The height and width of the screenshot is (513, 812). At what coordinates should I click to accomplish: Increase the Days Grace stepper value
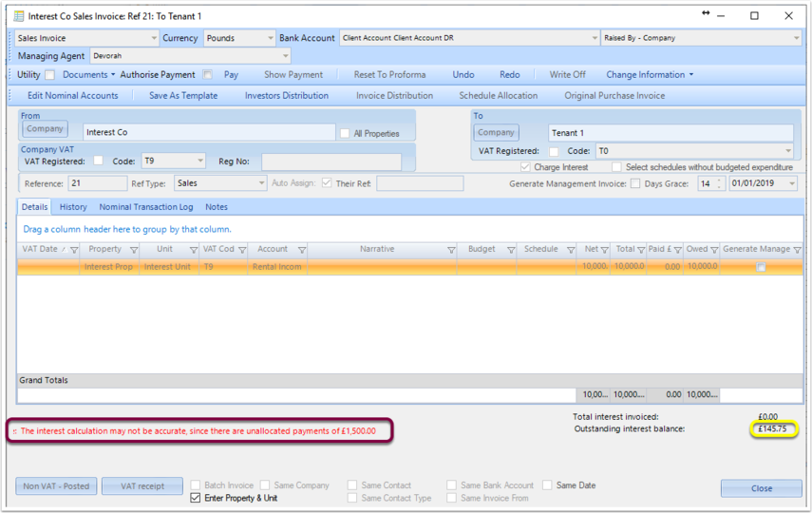pos(719,180)
